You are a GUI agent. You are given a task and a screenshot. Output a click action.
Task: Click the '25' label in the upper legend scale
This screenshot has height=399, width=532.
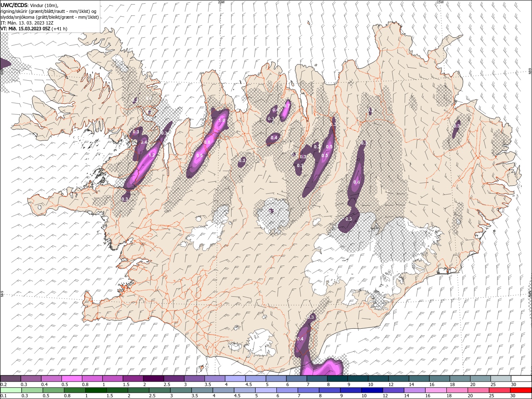(493, 384)
